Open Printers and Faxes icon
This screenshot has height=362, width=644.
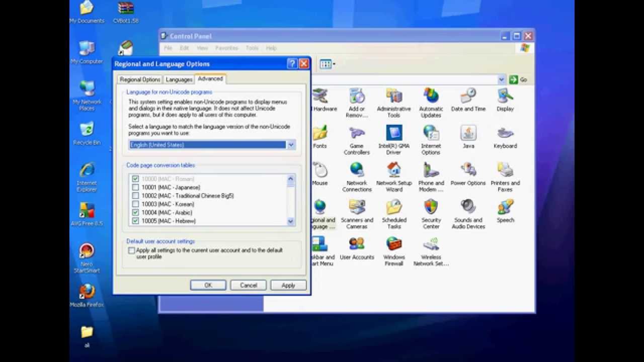[x=505, y=177]
